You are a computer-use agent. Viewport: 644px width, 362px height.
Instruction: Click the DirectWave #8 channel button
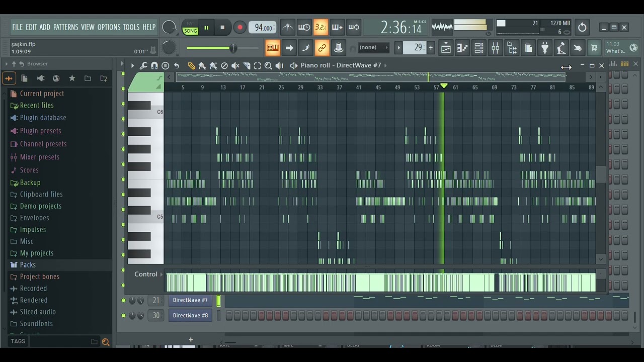(x=190, y=315)
